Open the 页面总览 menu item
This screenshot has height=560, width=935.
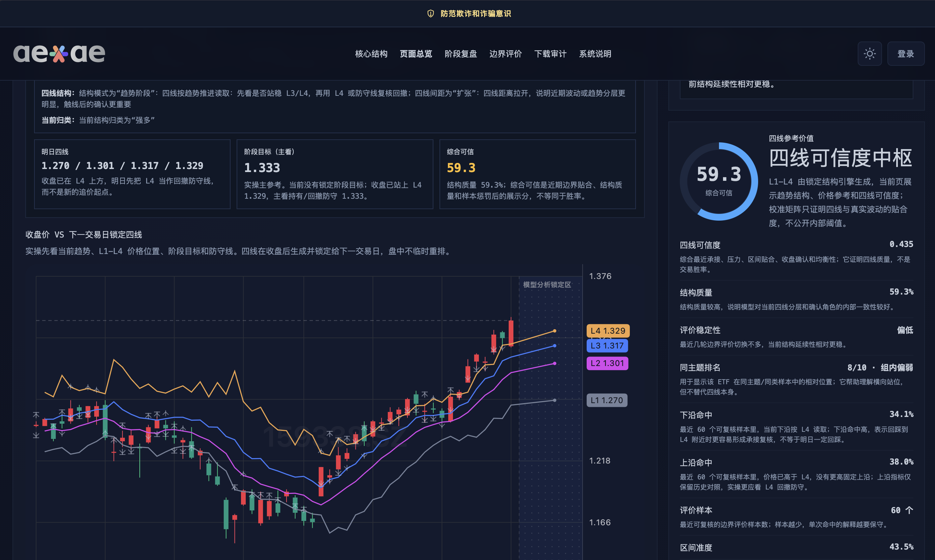click(x=416, y=54)
